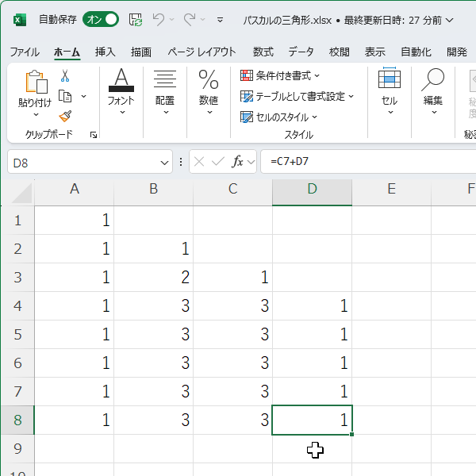Screen dimensions: 476x476
Task: Open the Editing (編集) magnifier icon
Action: (x=432, y=79)
